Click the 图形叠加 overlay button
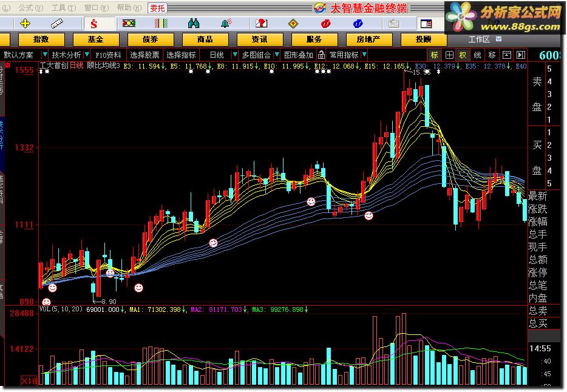Image resolution: width=567 pixels, height=392 pixels. pyautogui.click(x=298, y=55)
